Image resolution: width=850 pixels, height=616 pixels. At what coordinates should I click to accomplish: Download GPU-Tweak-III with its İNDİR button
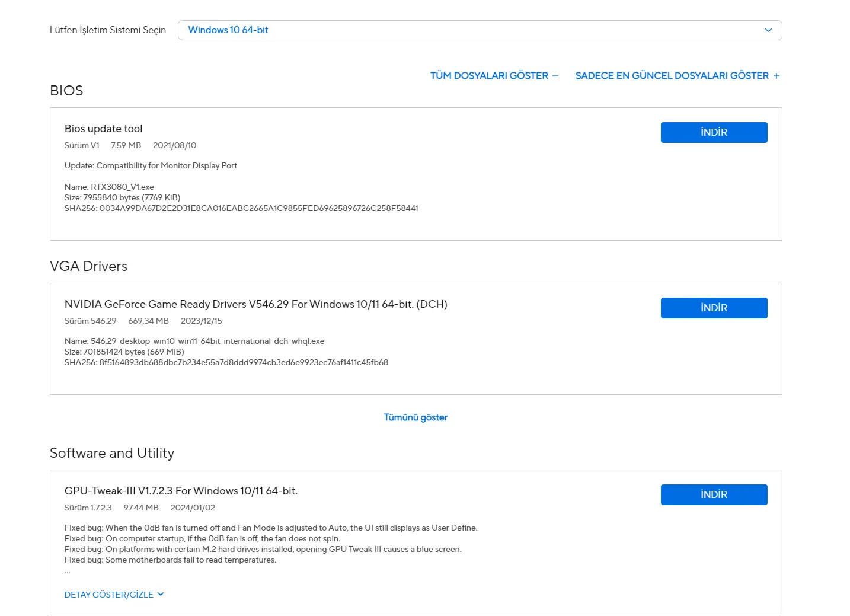(714, 494)
